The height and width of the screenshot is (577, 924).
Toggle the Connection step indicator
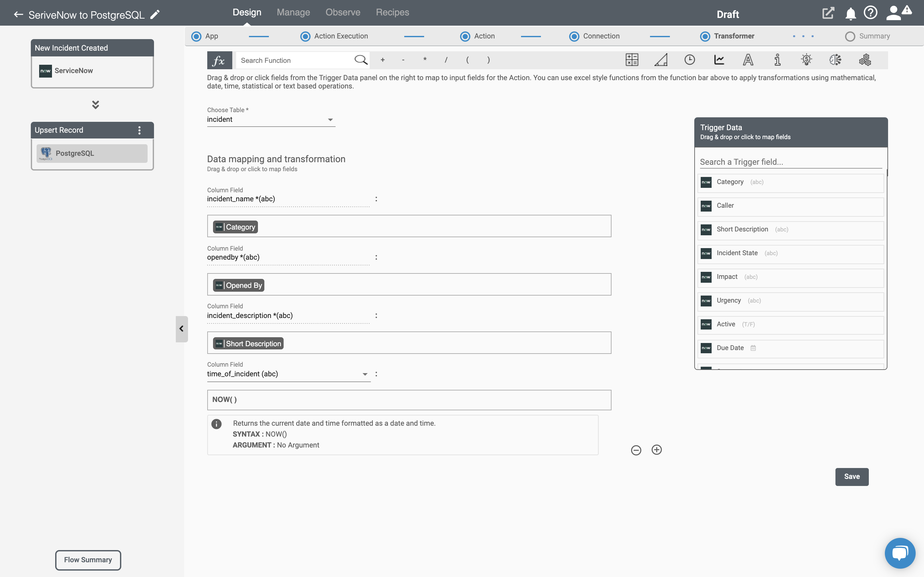[x=573, y=36]
